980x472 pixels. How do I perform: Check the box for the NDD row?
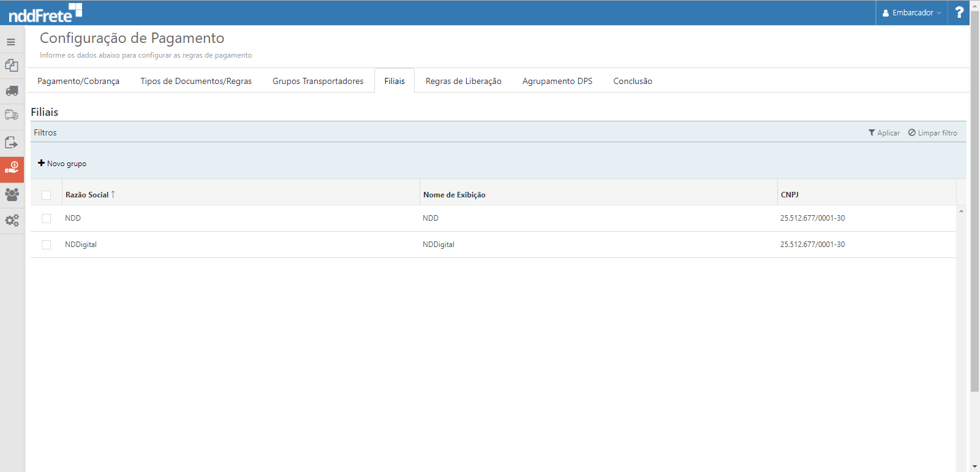pyautogui.click(x=47, y=218)
